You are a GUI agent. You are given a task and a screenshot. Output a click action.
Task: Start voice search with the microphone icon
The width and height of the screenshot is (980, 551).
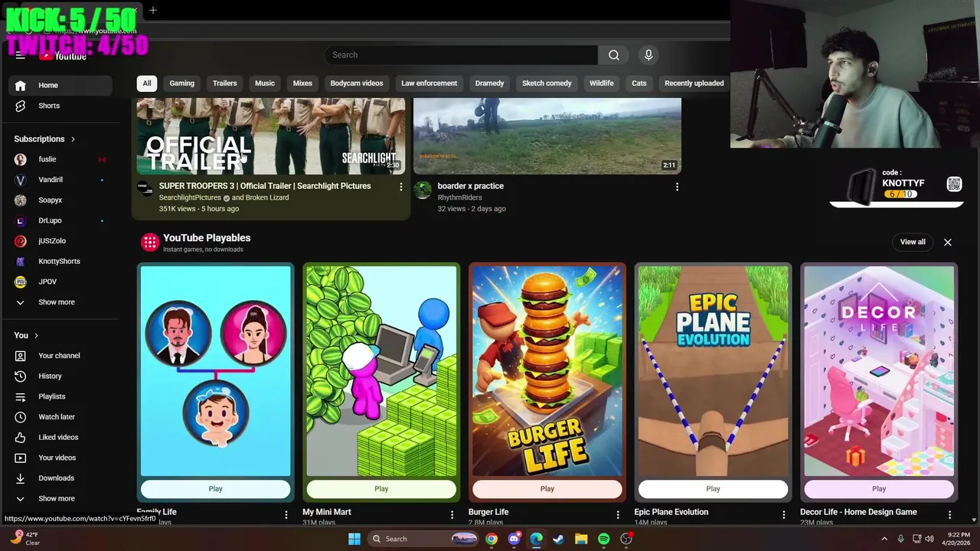pyautogui.click(x=648, y=55)
